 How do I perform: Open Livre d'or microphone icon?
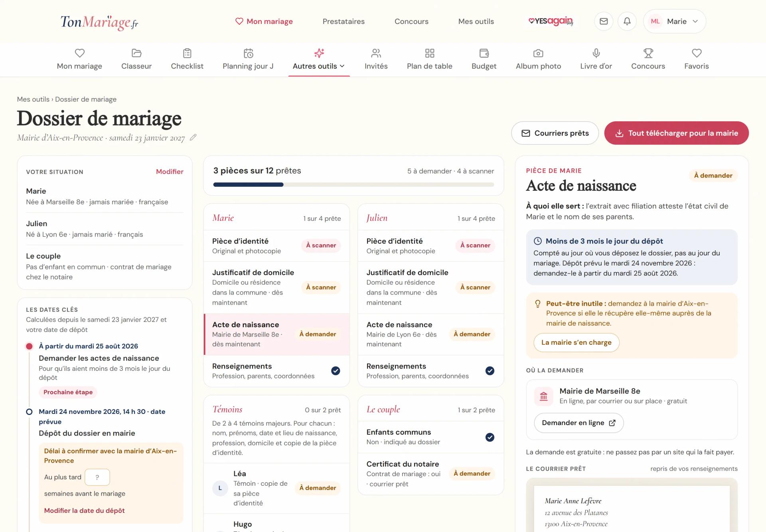596,53
